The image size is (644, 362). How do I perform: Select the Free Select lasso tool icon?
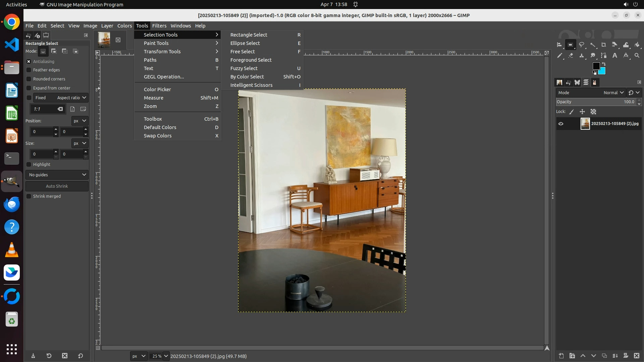(582, 45)
